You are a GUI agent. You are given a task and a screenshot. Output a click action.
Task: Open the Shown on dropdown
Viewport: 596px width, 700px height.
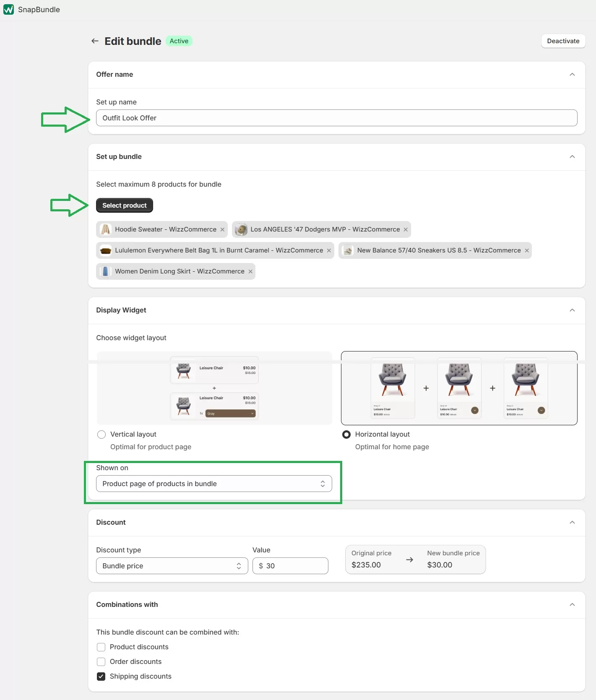[x=214, y=484]
